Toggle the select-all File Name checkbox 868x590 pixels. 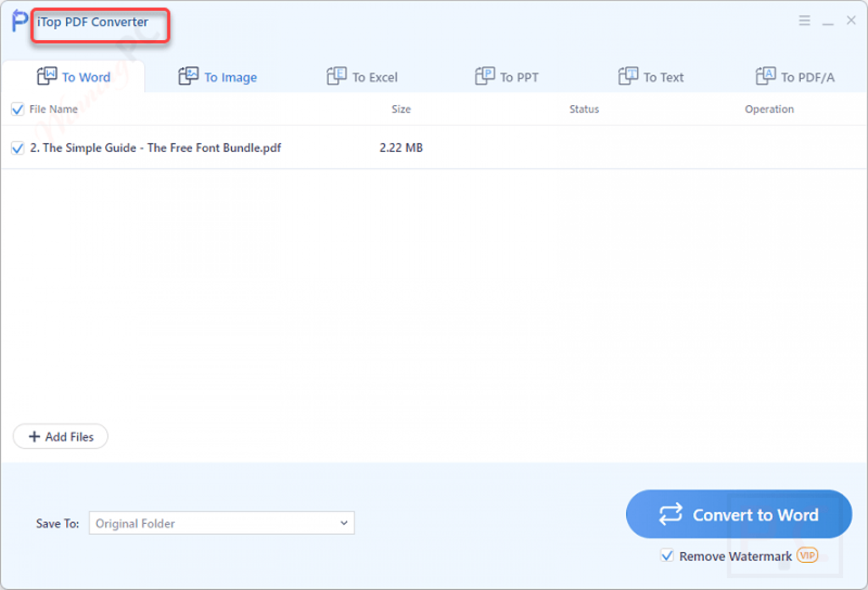pos(18,109)
